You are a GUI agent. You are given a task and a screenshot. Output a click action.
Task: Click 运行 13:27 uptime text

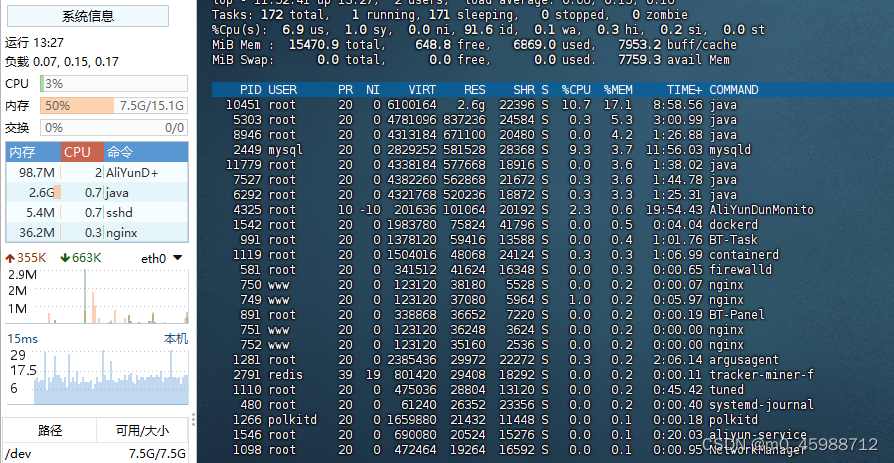tap(34, 43)
